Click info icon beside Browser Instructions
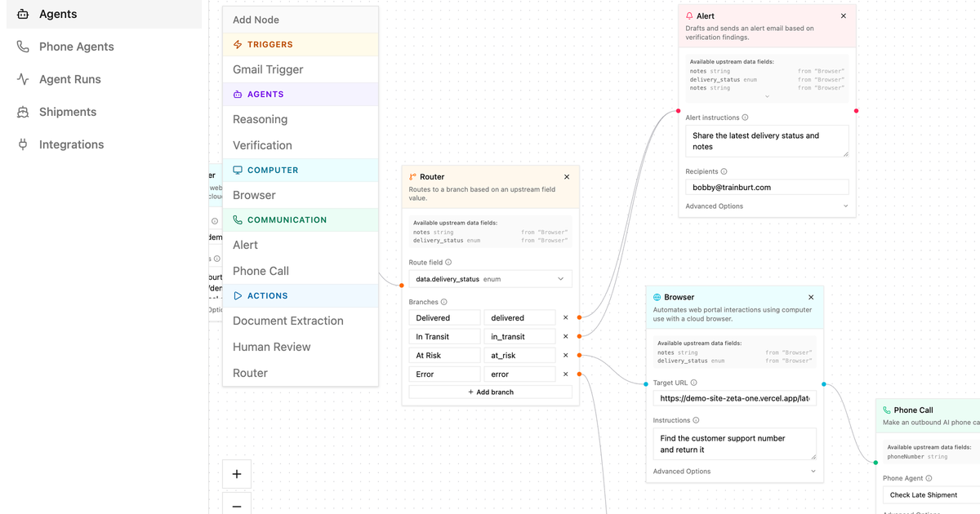Screen dimensions: 980x514 pos(696,420)
